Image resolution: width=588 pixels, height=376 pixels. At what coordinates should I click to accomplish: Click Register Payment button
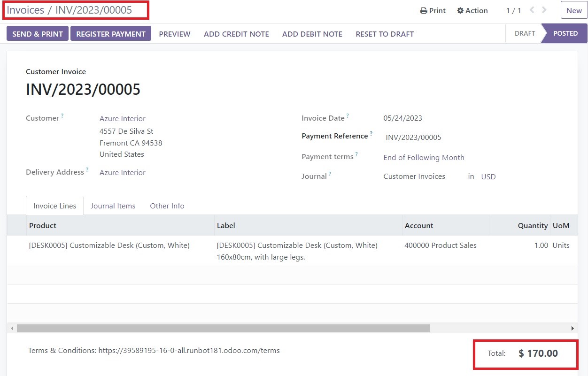pyautogui.click(x=111, y=34)
